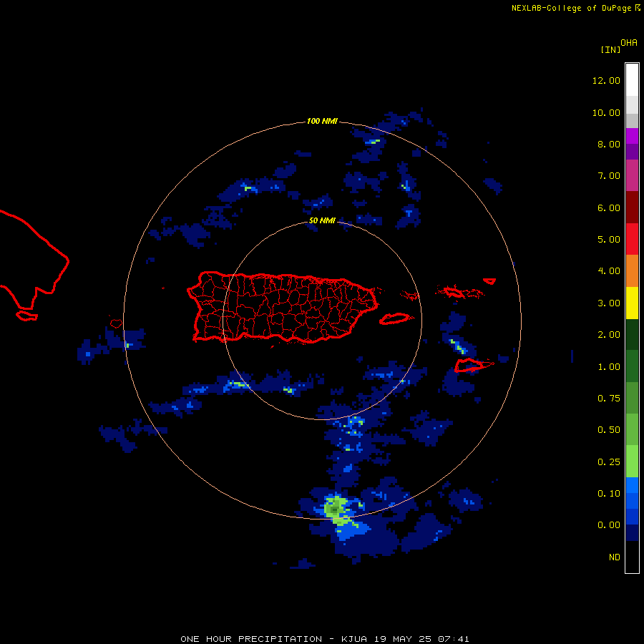This screenshot has width=644, height=644.
Task: Pick the pink legend swatch near 7.00
Action: click(x=632, y=175)
